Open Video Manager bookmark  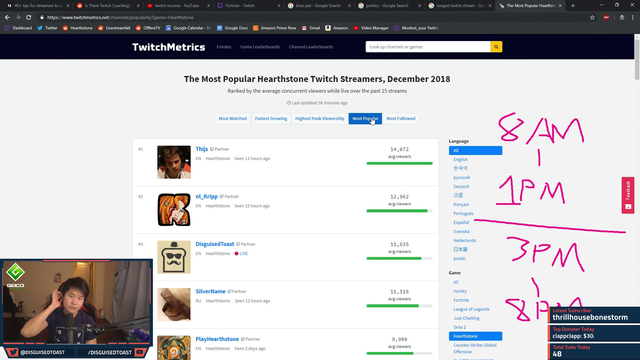371,28
